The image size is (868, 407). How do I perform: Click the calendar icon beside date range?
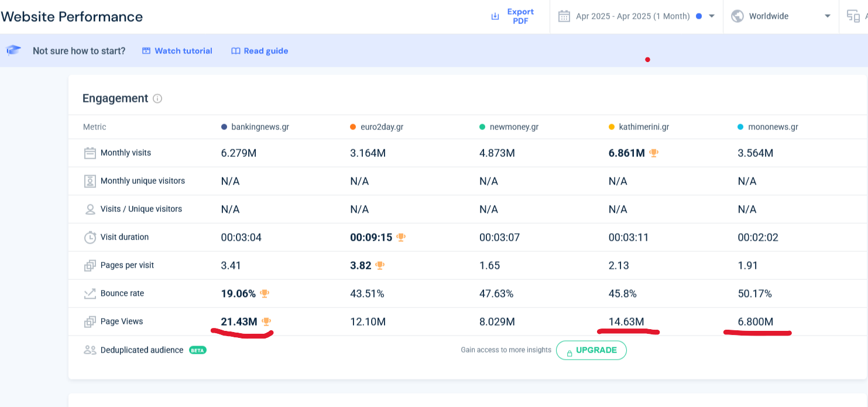pos(564,16)
